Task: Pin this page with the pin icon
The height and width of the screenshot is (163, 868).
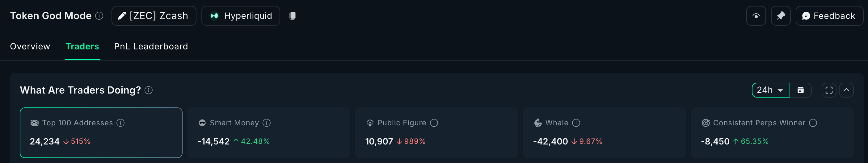Action: pyautogui.click(x=780, y=16)
